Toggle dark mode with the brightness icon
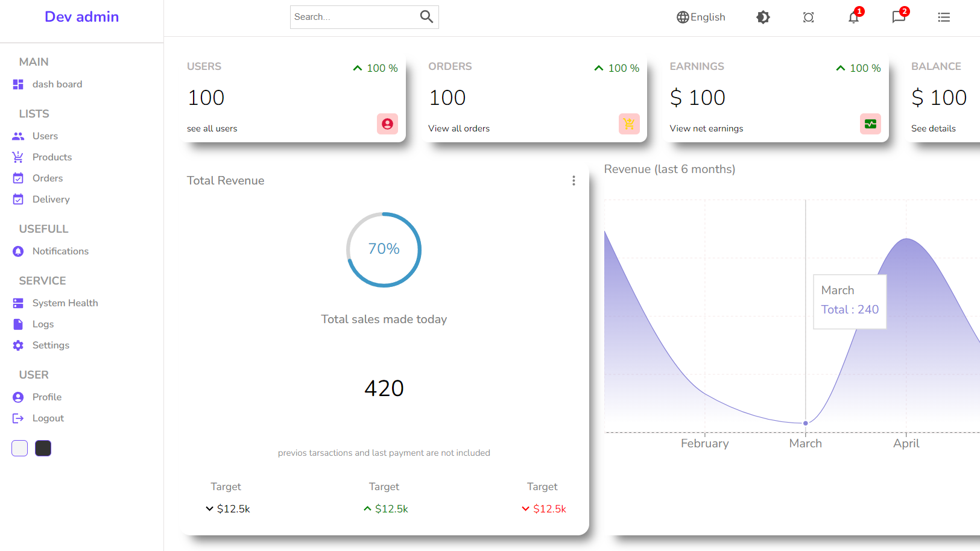Image resolution: width=980 pixels, height=551 pixels. (x=763, y=17)
